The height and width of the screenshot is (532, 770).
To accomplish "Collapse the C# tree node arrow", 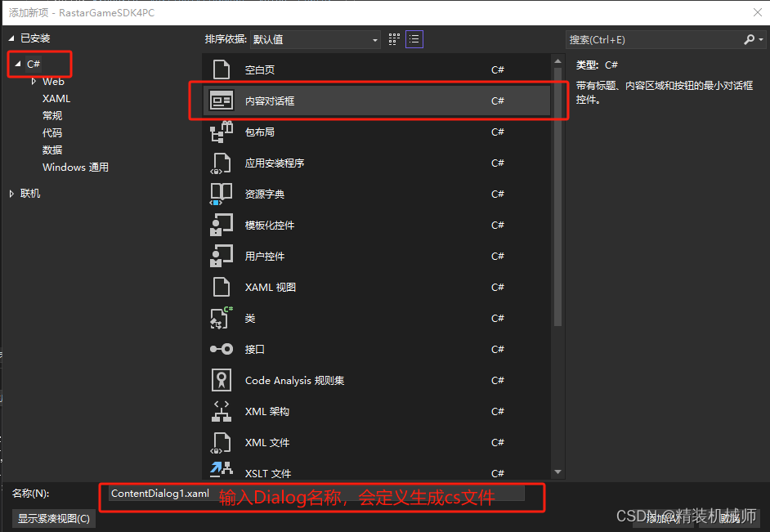I will point(18,64).
